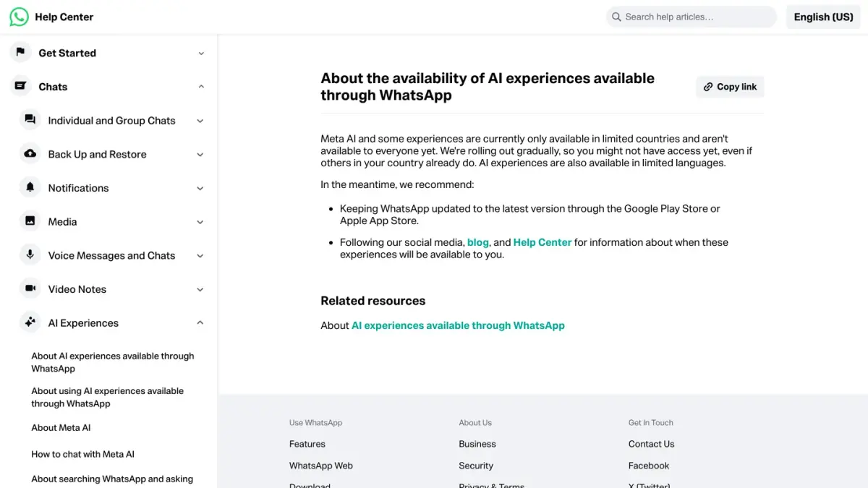The width and height of the screenshot is (868, 488).
Task: Collapse the AI Experiences chevron
Action: (x=200, y=322)
